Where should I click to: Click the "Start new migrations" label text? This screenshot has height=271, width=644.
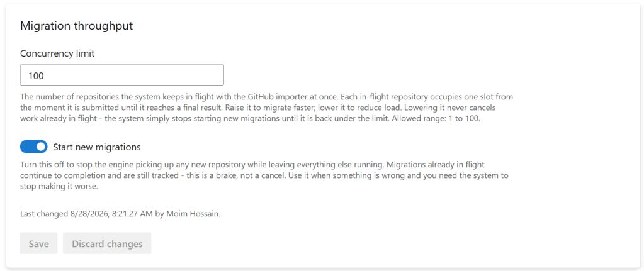pyautogui.click(x=97, y=147)
